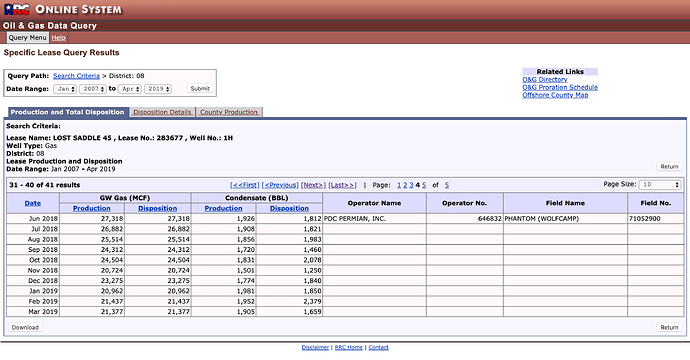The image size is (690, 360).
Task: Select the Dec 2018 date cell
Action: tap(33, 281)
